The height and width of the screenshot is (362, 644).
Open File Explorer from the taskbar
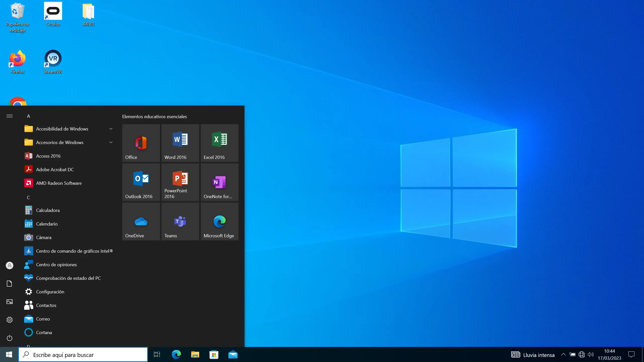pos(195,355)
